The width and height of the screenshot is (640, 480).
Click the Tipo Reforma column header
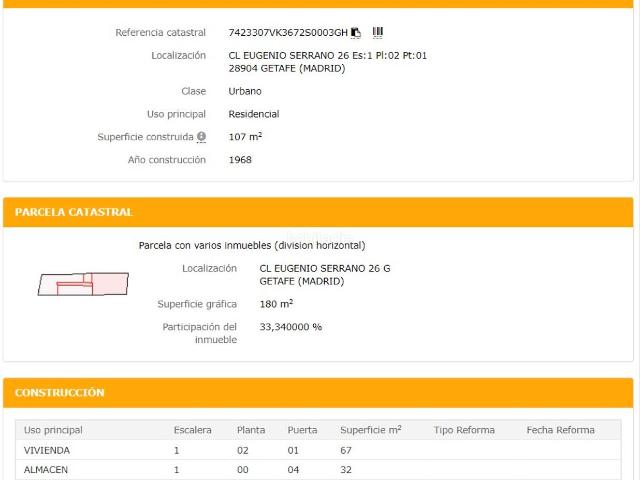point(464,430)
